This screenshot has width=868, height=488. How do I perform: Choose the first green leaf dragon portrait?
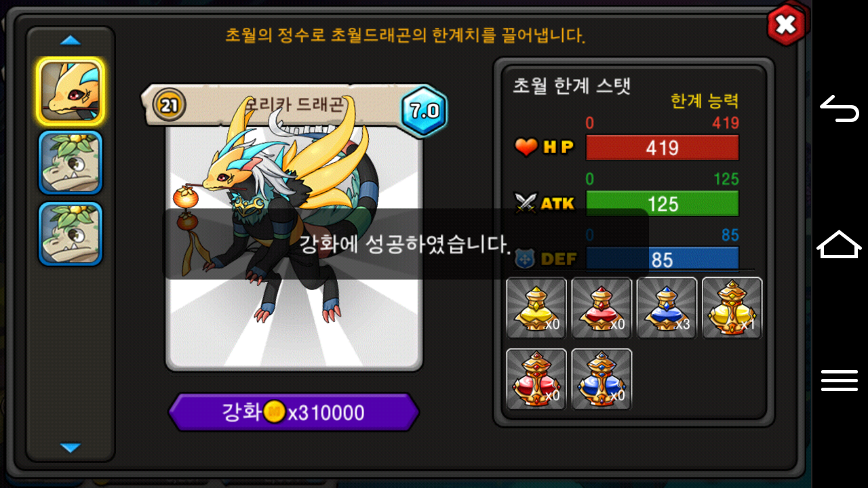(x=71, y=163)
